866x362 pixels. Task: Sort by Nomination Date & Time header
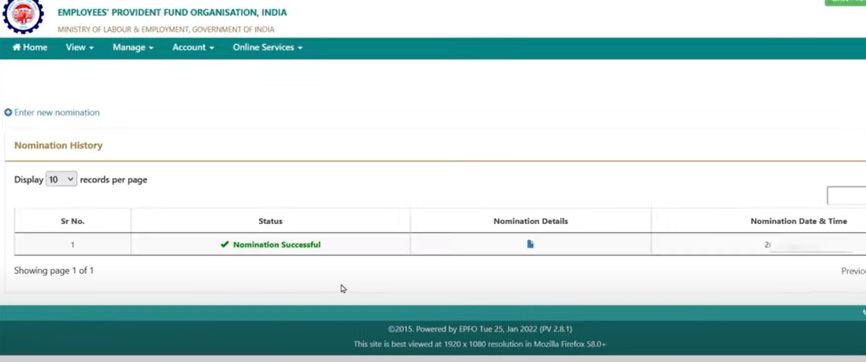[x=798, y=221]
